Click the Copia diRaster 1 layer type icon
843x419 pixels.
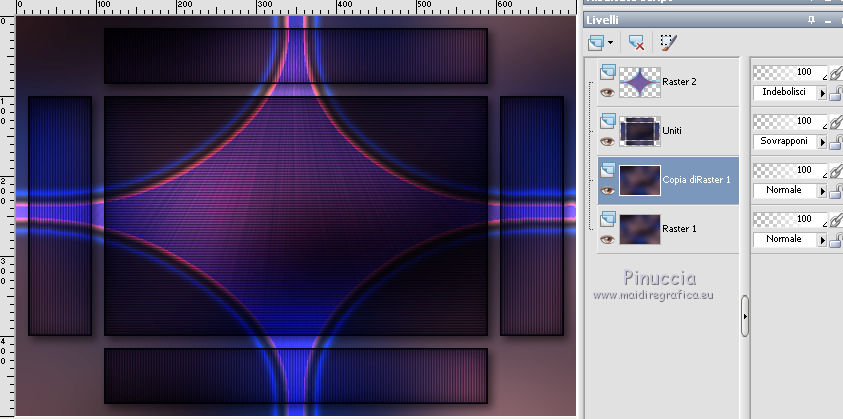[x=608, y=169]
